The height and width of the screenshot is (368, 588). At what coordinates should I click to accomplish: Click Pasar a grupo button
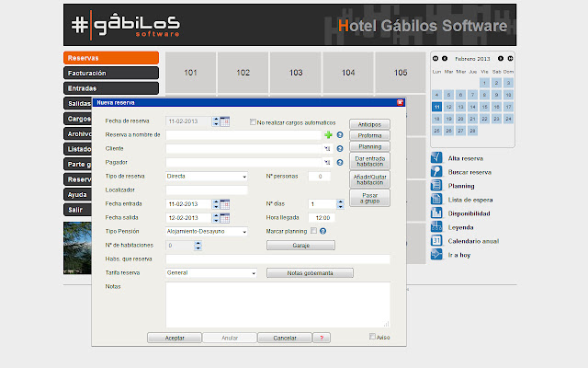pyautogui.click(x=369, y=198)
